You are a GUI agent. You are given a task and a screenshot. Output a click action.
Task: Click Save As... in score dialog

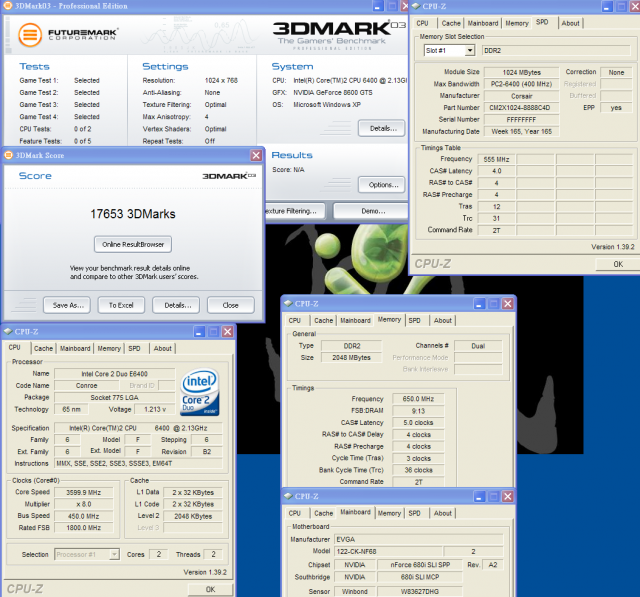68,305
